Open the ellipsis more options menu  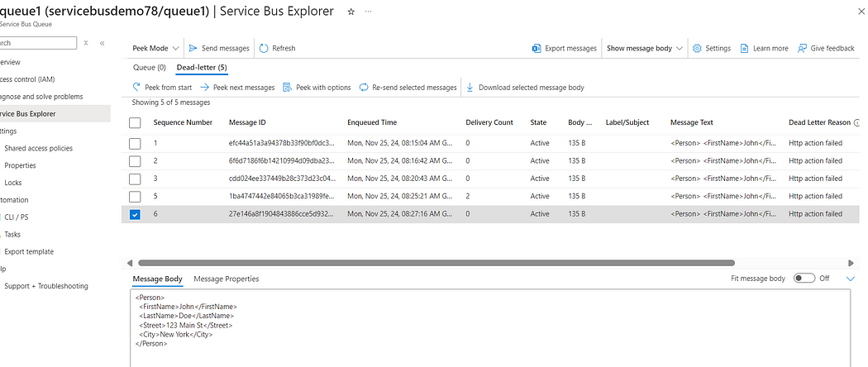(x=368, y=12)
